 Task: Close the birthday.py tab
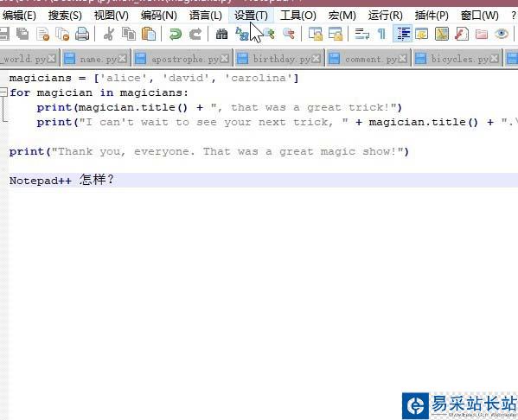coord(317,59)
